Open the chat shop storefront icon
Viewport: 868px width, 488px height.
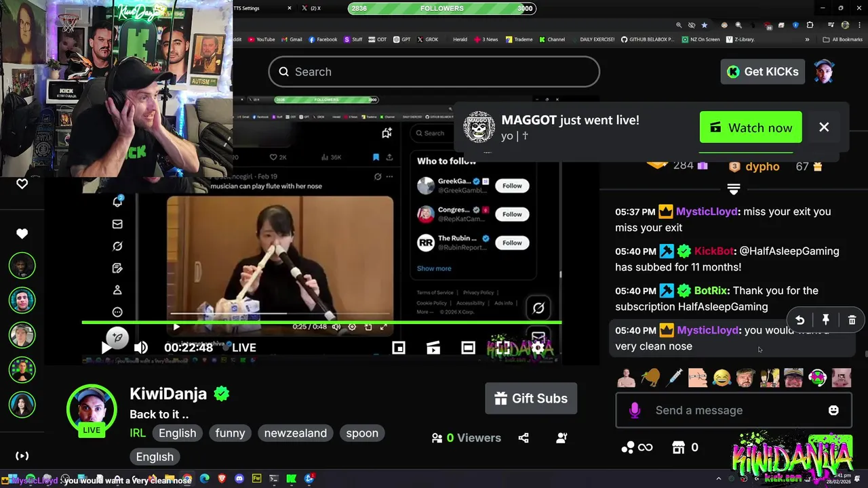pyautogui.click(x=678, y=447)
